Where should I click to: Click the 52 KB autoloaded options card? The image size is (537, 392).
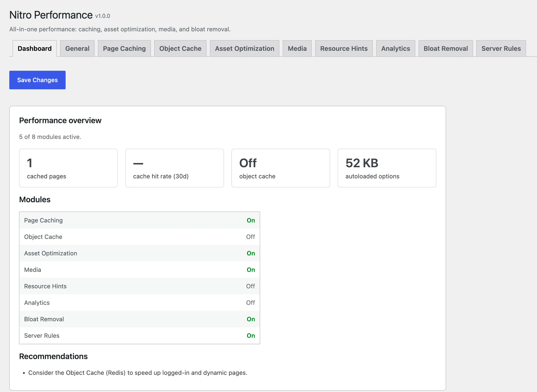click(387, 168)
